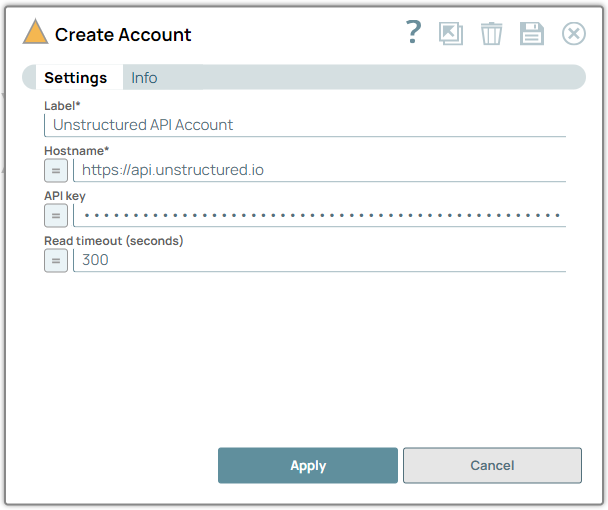The image size is (608, 510).
Task: Toggle expression button for API key
Action: 56,215
